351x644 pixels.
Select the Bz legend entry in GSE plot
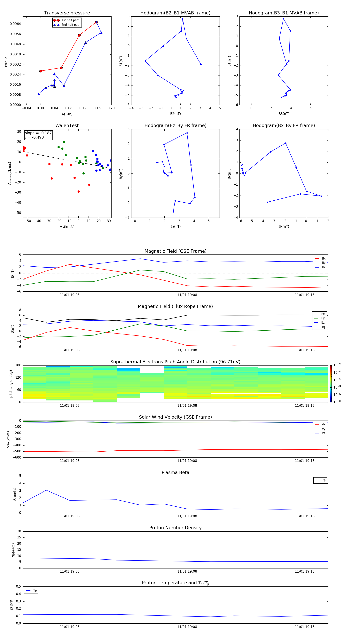coord(320,267)
